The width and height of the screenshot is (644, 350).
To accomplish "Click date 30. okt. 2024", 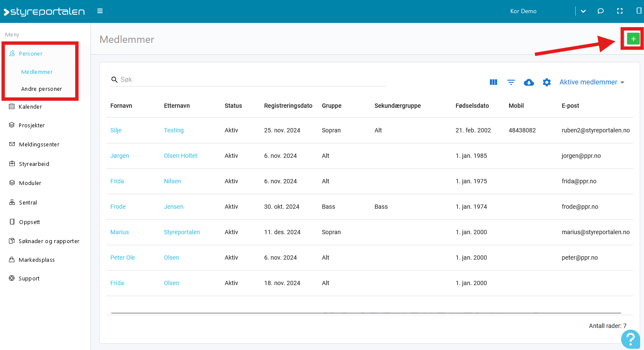I will pos(281,207).
